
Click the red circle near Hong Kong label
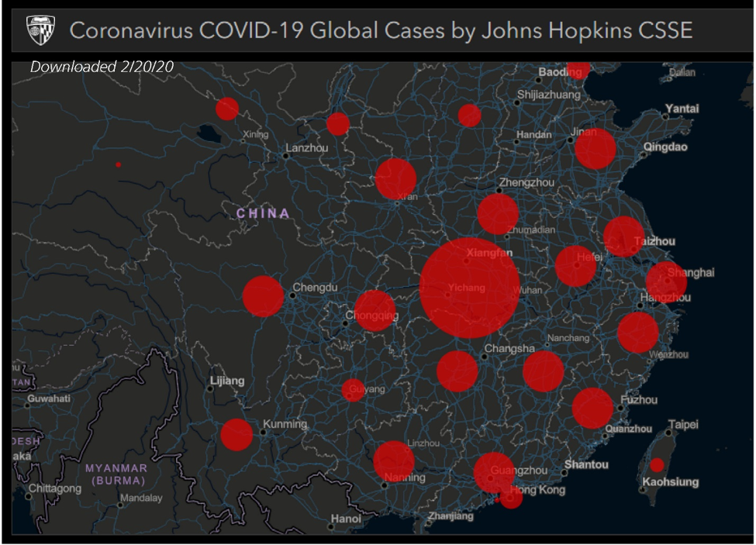[x=511, y=497]
